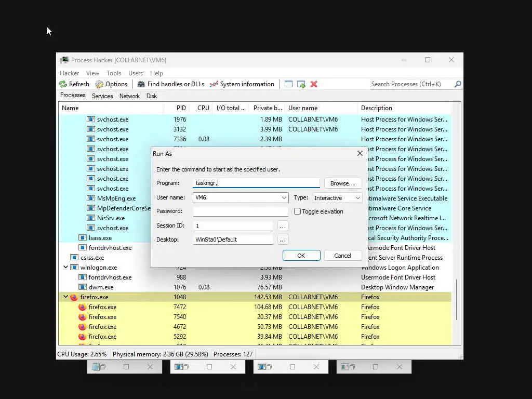Open the Tools menu
The image size is (532, 399).
(x=114, y=73)
